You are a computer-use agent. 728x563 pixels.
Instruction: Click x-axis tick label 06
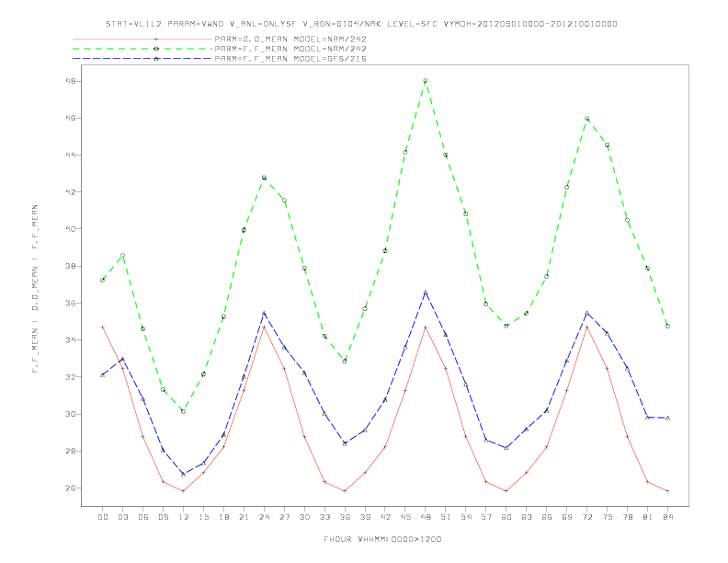143,517
